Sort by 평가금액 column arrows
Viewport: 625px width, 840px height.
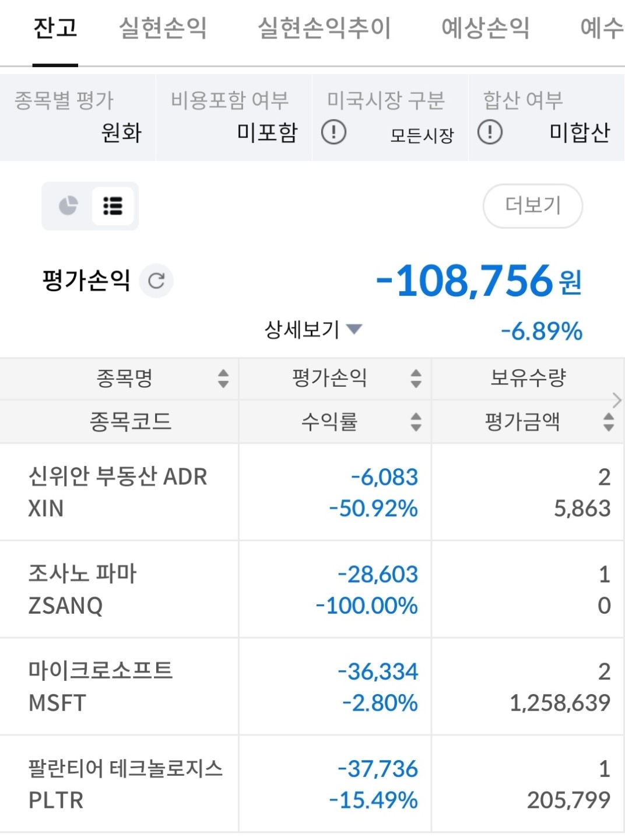coord(609,421)
